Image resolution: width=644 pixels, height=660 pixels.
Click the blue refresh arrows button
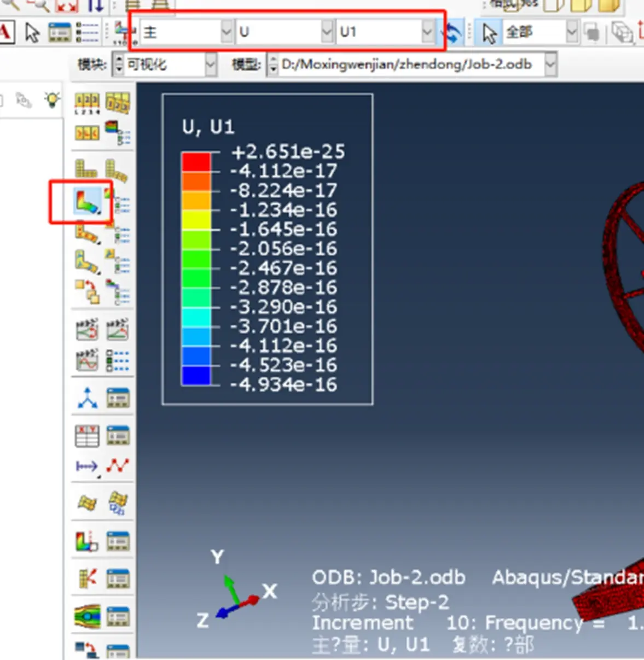pos(454,32)
